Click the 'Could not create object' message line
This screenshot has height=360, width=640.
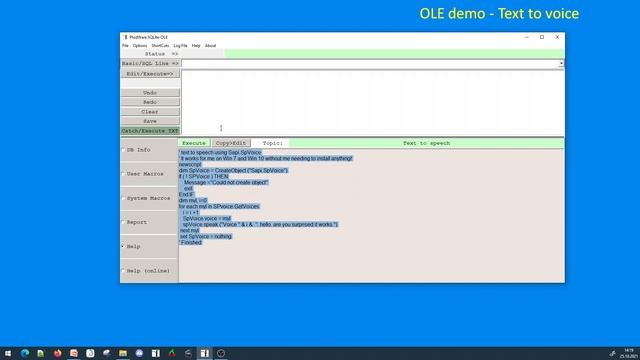pyautogui.click(x=226, y=182)
